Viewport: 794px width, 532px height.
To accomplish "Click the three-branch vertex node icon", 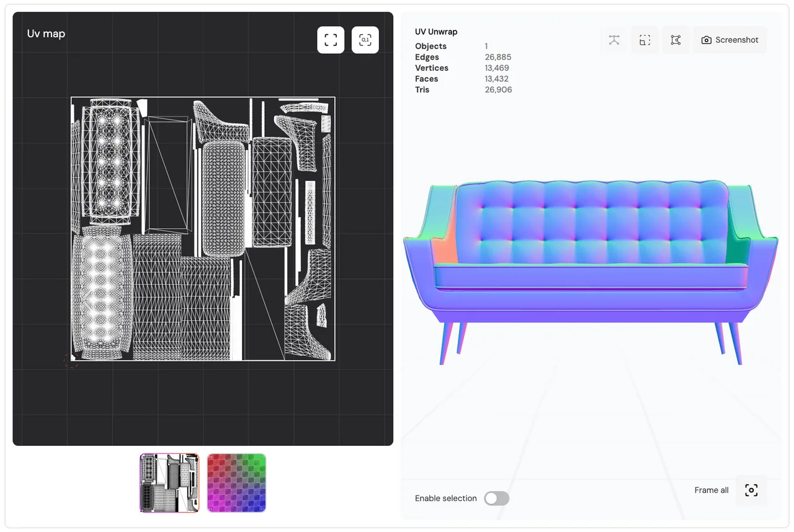I will click(x=614, y=40).
